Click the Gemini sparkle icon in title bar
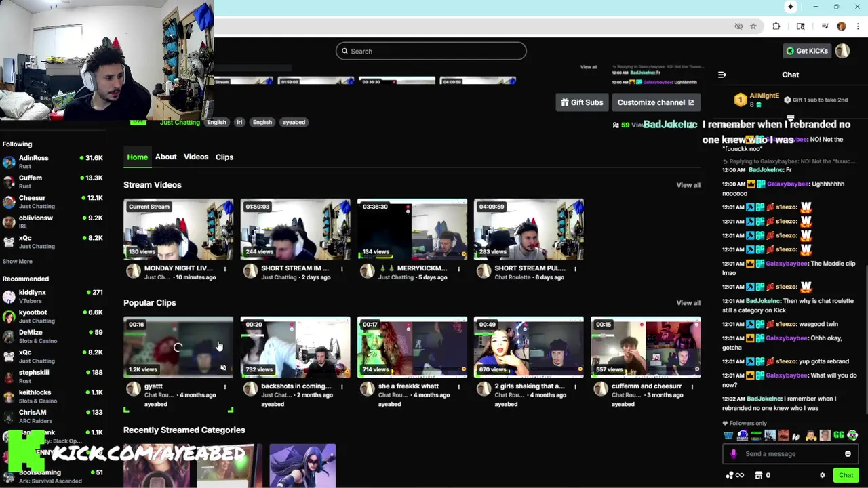Screen dimensions: 868x488 click(791, 7)
